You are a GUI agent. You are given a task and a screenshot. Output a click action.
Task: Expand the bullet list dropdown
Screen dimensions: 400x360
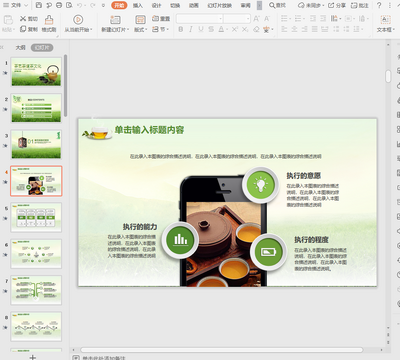coord(290,19)
